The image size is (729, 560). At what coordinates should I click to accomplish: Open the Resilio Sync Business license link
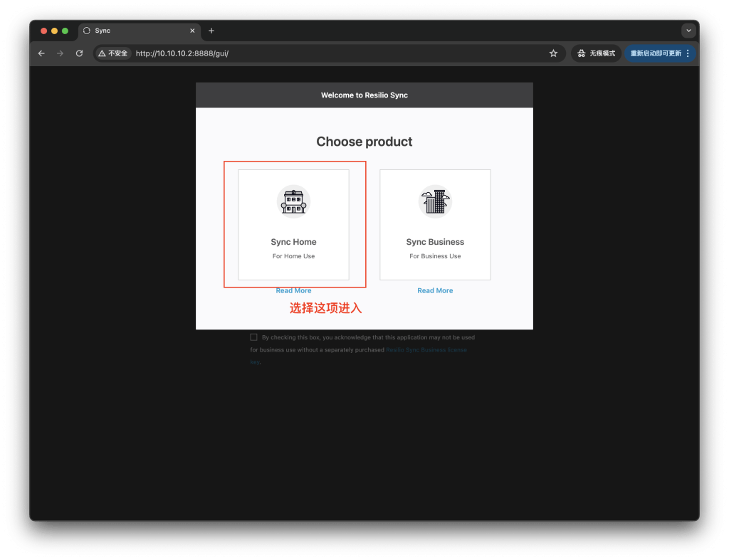[426, 350]
